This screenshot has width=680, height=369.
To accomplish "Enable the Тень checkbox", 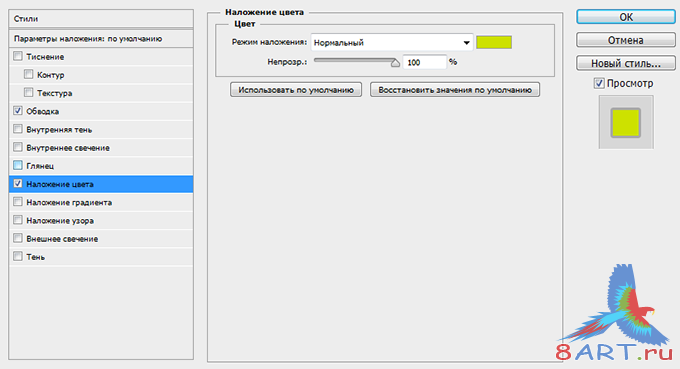I will click(x=18, y=257).
